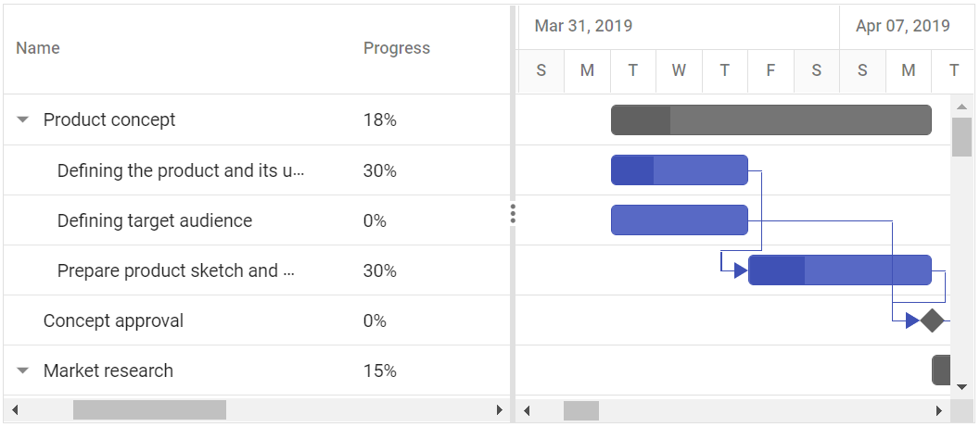Click the splitter handle between panes
The height and width of the screenshot is (427, 980).
point(513,214)
